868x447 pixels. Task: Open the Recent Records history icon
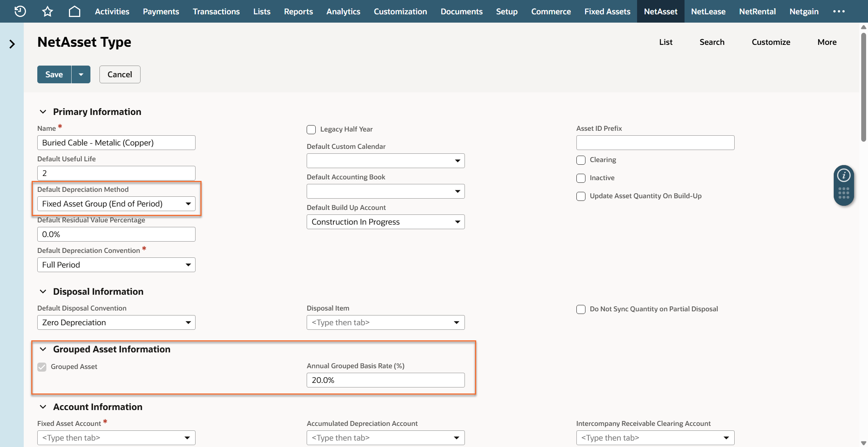tap(20, 11)
